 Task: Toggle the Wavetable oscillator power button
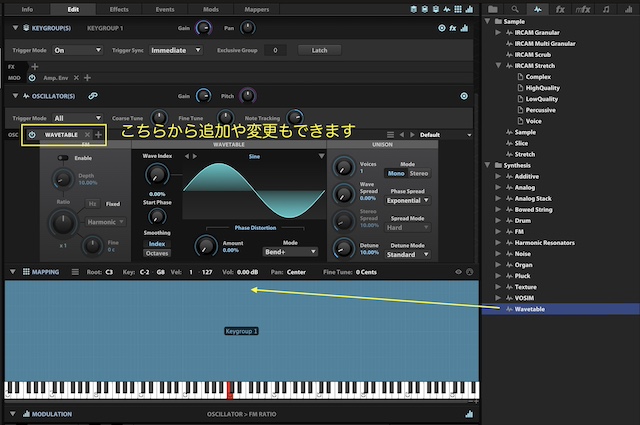(x=32, y=134)
